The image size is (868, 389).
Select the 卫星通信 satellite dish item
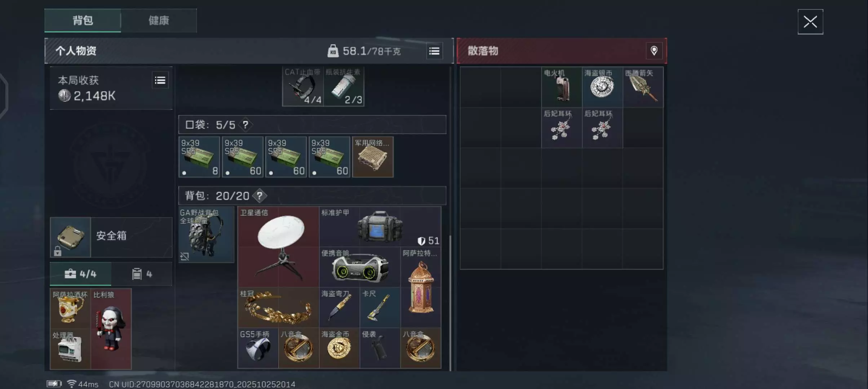coord(278,247)
